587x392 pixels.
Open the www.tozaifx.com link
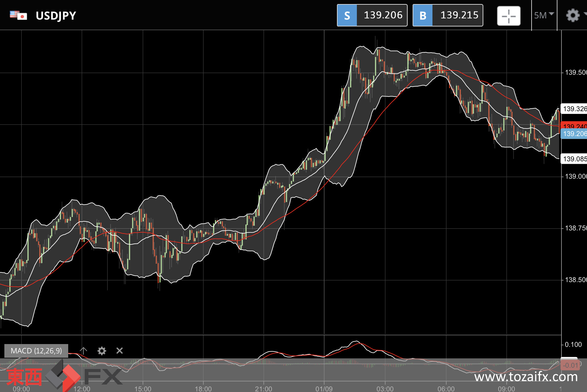[526, 377]
